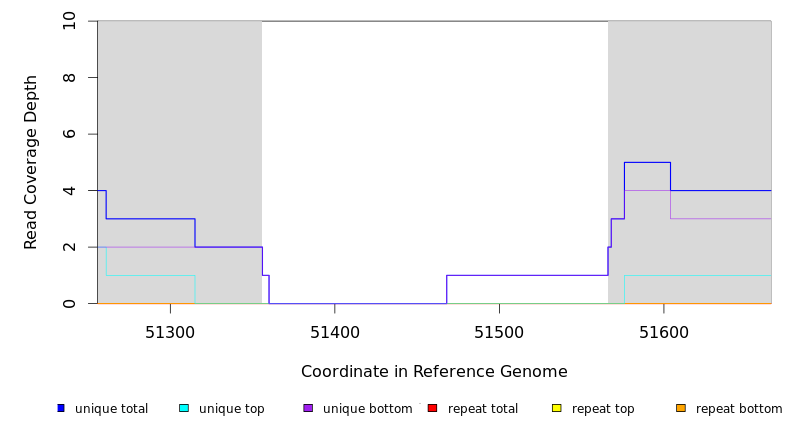Click the 51300 x-axis tick label

click(170, 332)
